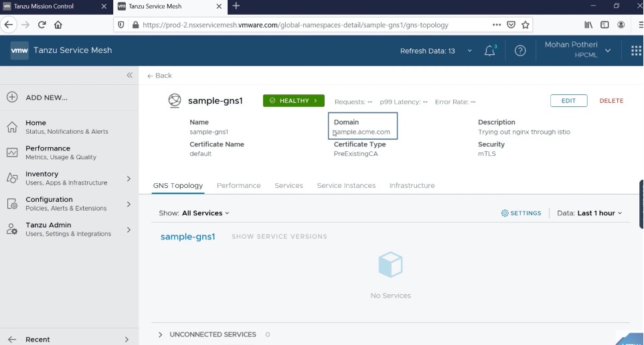644x345 pixels.
Task: Open Mohan Potheri user menu
Action: pyautogui.click(x=578, y=49)
